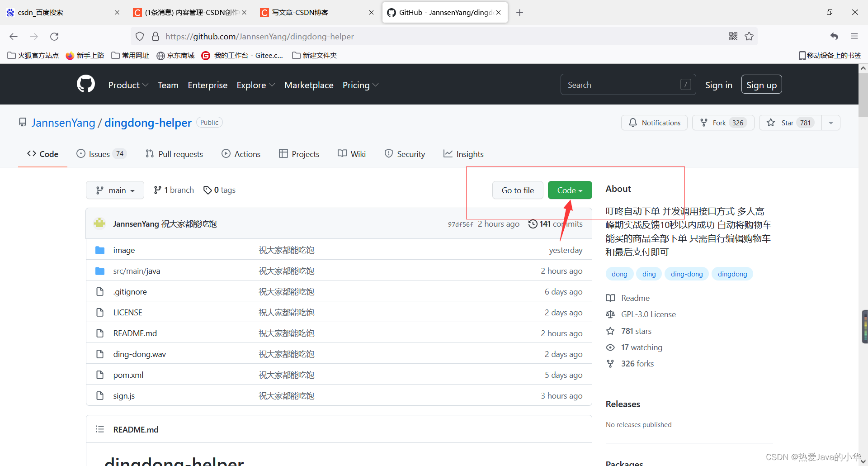Click the Firefox icon of 新手上路 bookmark
This screenshot has width=868, height=466.
[x=70, y=56]
